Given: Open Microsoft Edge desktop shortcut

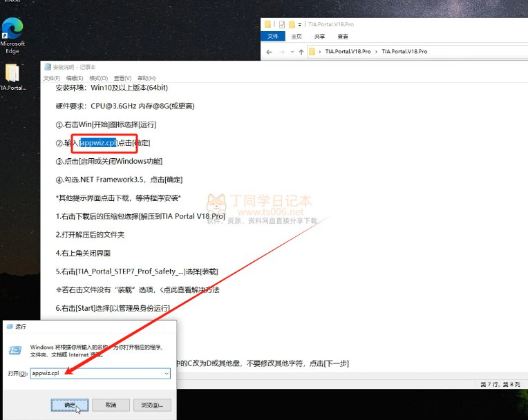Looking at the screenshot, I should point(12,35).
